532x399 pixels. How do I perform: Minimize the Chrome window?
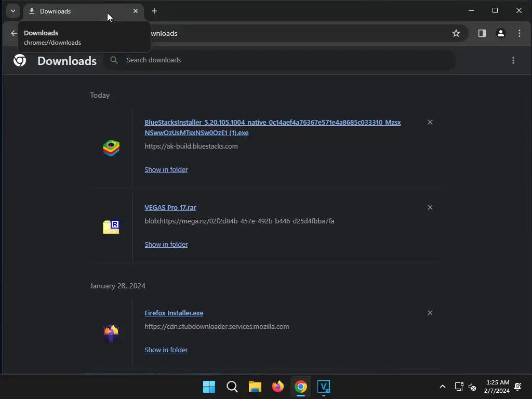(x=471, y=10)
